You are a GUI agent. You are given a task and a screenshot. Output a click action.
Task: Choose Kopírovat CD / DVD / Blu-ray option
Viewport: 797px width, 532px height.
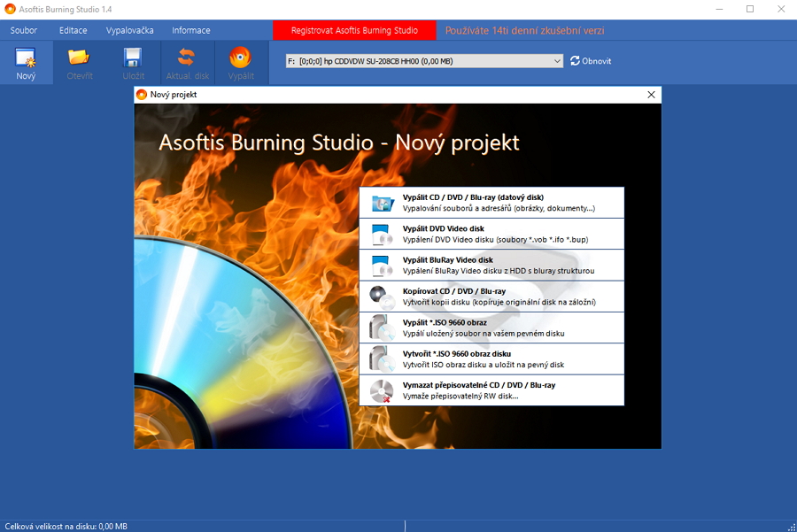tap(491, 297)
